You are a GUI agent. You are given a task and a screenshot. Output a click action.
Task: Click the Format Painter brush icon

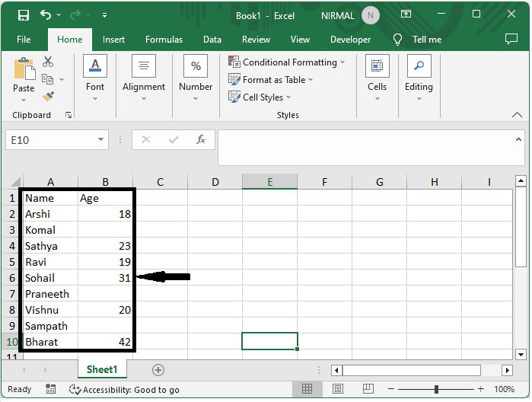coord(48,97)
